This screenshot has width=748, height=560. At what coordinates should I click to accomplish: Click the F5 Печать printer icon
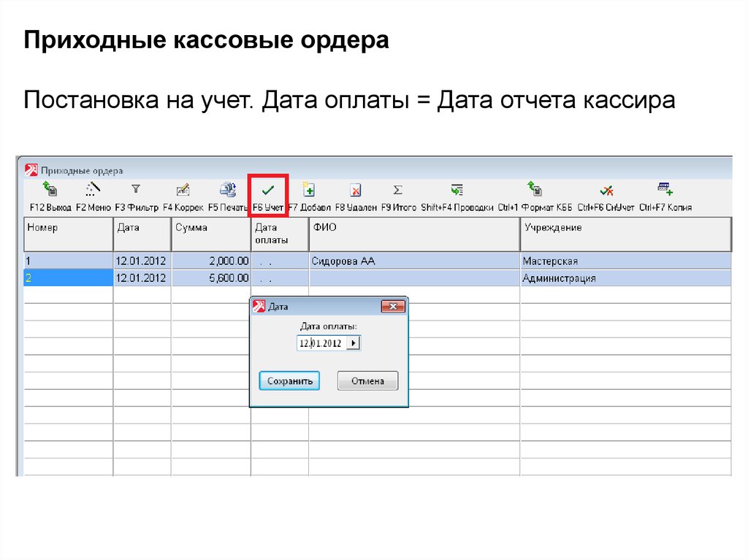tap(228, 191)
